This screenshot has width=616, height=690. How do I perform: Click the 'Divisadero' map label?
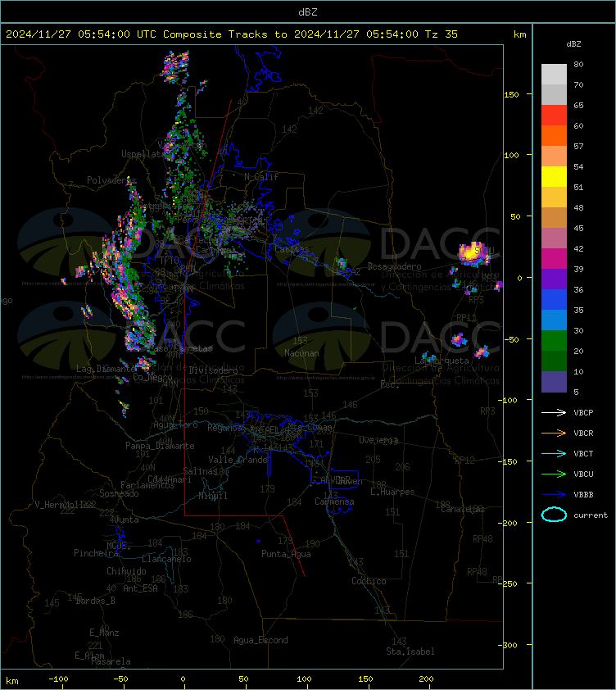tap(214, 370)
